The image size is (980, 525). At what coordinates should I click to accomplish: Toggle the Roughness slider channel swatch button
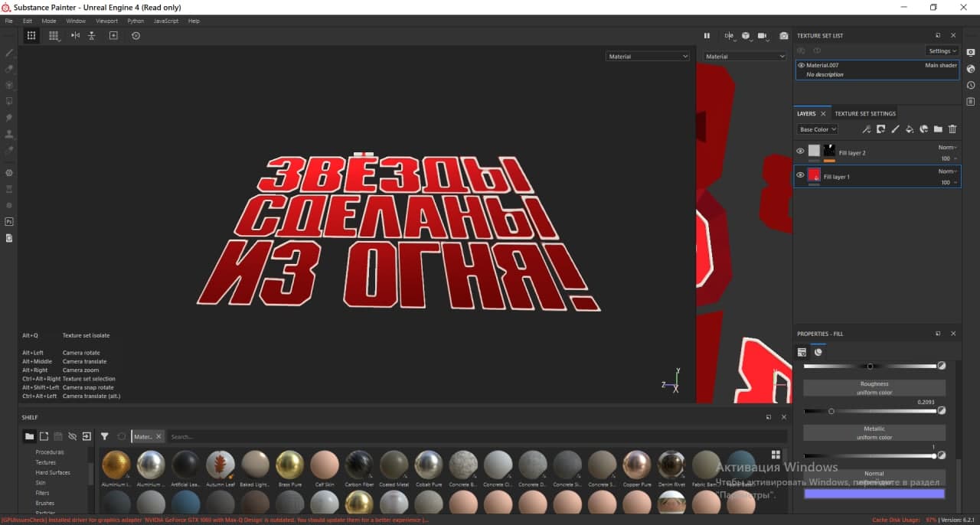[942, 411]
